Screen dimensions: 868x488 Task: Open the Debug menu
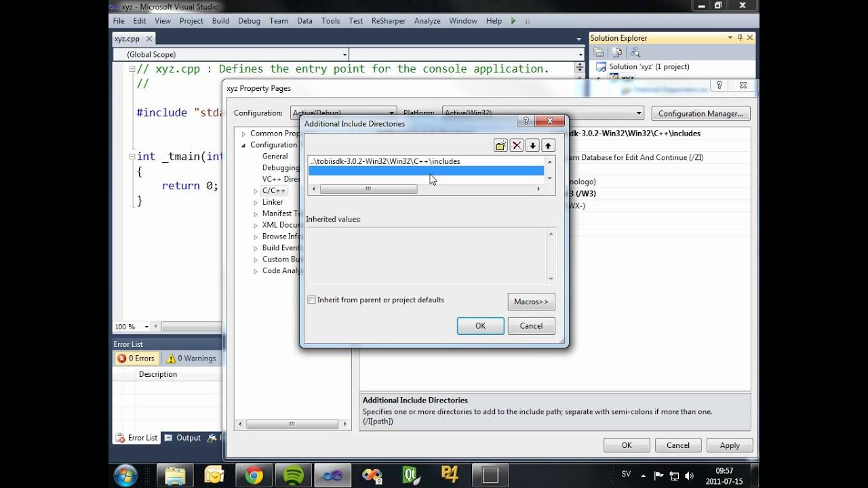[249, 21]
